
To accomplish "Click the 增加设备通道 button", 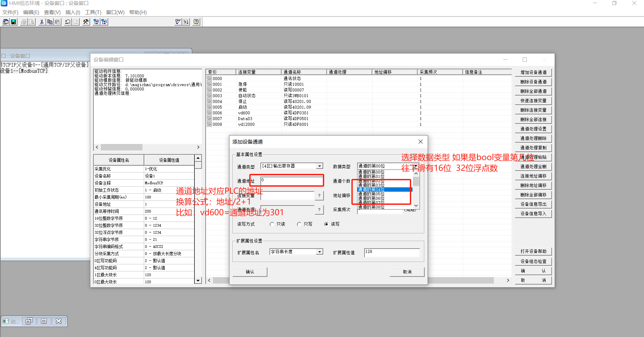I will click(x=533, y=72).
